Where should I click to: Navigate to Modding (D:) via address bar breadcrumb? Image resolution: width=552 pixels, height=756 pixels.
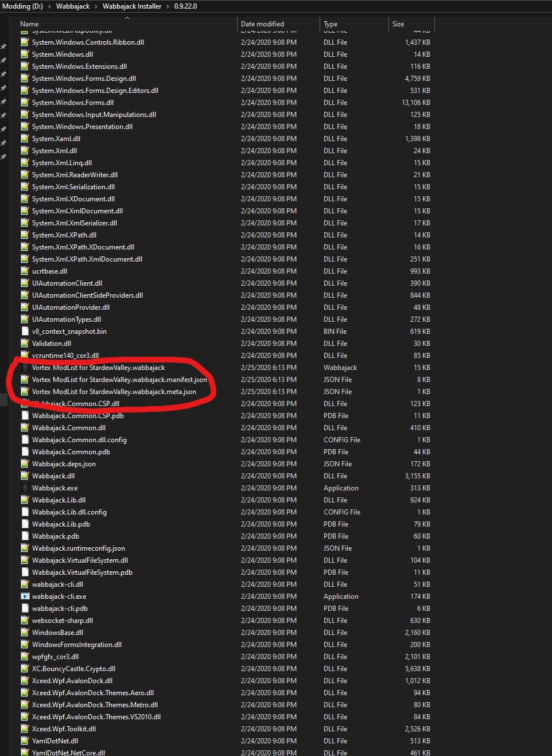tap(22, 7)
